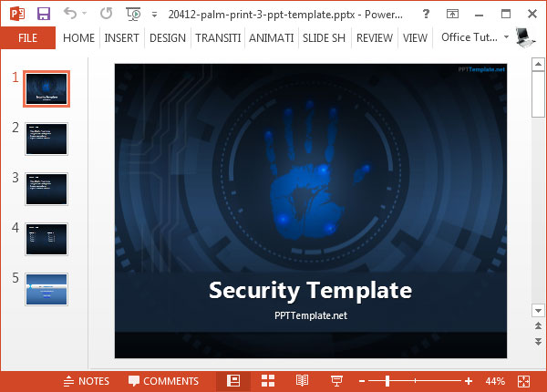Open the FILE tab
The image size is (547, 392).
[27, 37]
